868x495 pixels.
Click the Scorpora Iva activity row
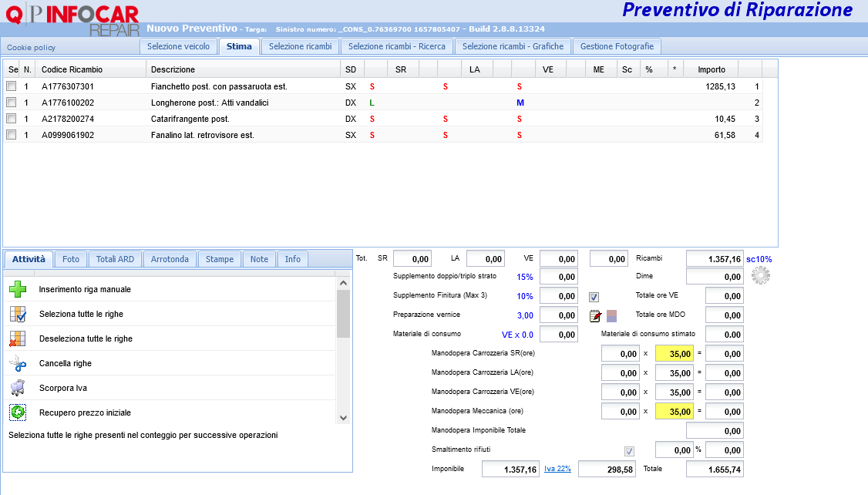point(170,388)
